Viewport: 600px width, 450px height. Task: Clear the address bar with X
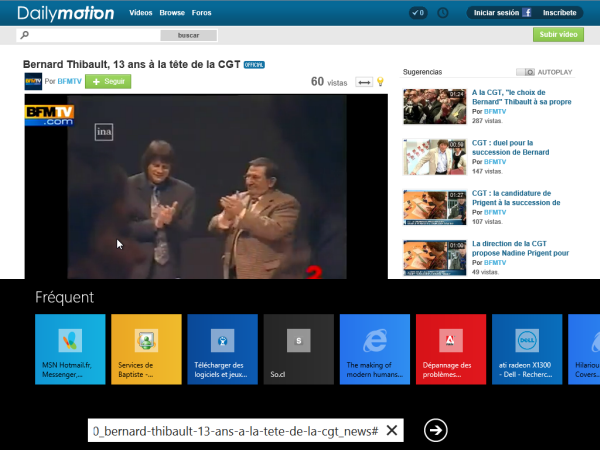pos(392,430)
